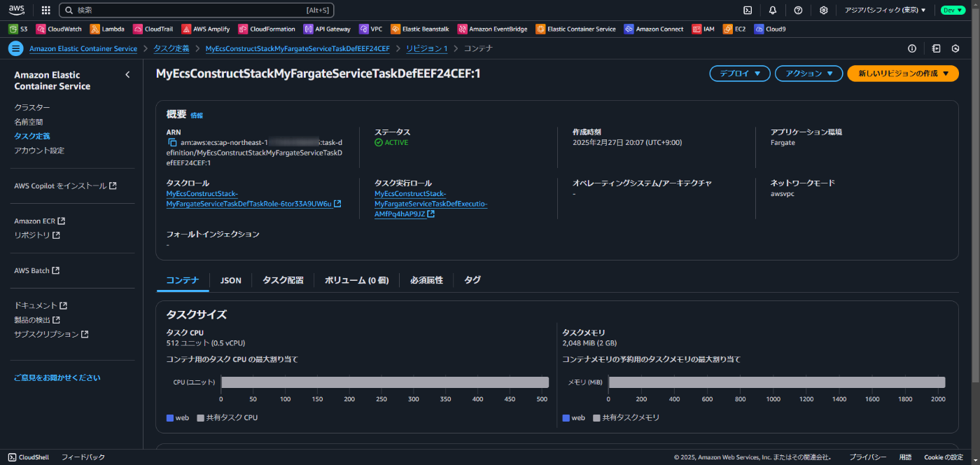Click ご意見をお聞かせください feedback link
980x465 pixels.
(x=57, y=377)
